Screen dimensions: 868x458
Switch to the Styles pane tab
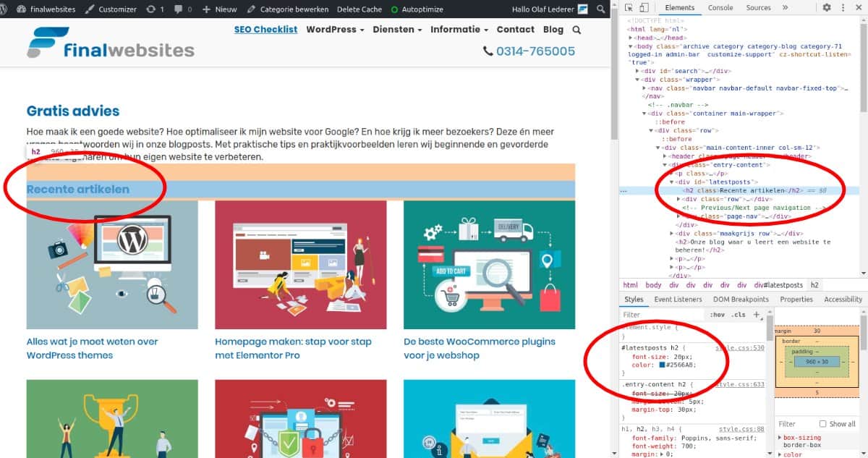[x=634, y=299]
